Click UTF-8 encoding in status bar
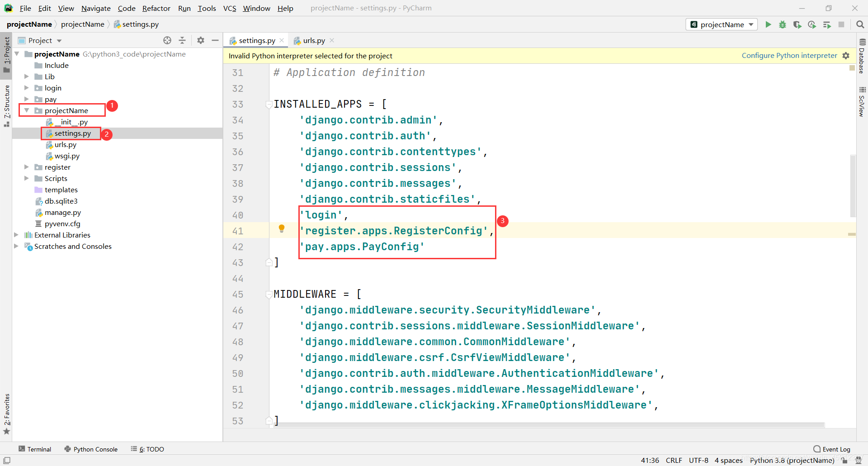868x466 pixels. (x=698, y=460)
